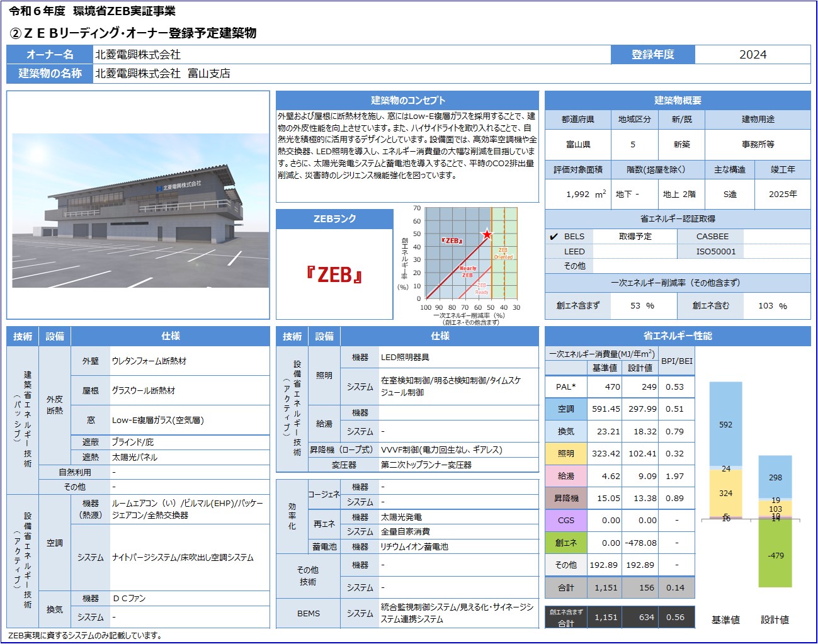Click the 0.14 total BPI/BEI value
818x644 pixels.
pyautogui.click(x=675, y=587)
